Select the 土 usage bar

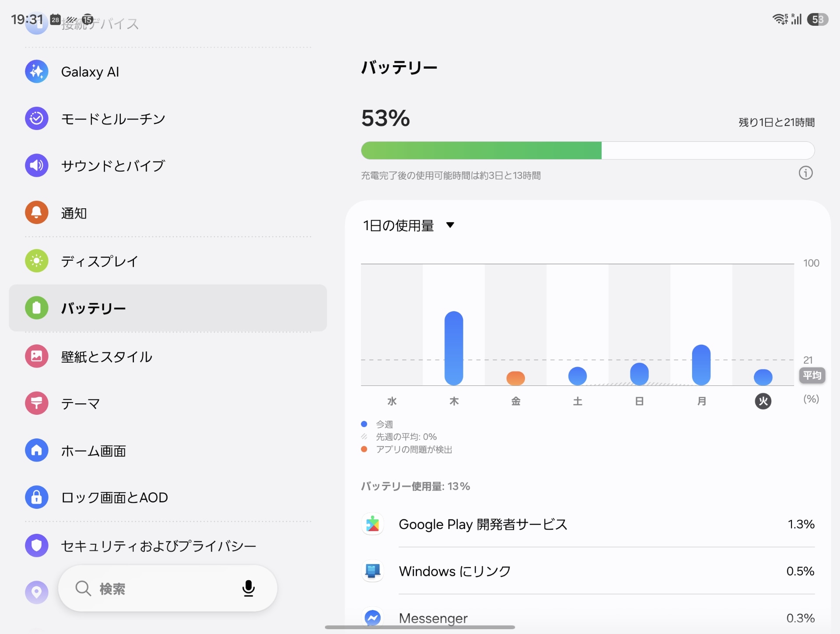point(577,376)
